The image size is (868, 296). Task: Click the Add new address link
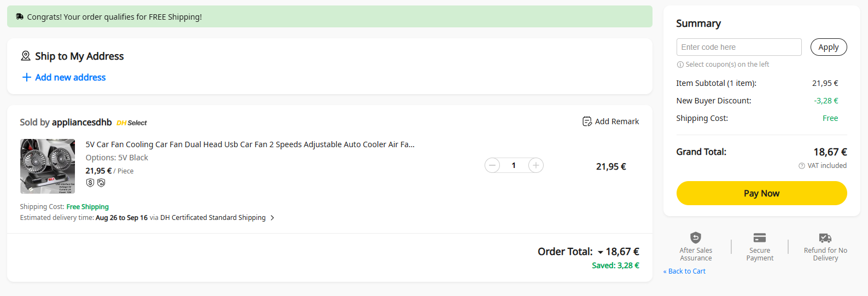pyautogui.click(x=70, y=77)
